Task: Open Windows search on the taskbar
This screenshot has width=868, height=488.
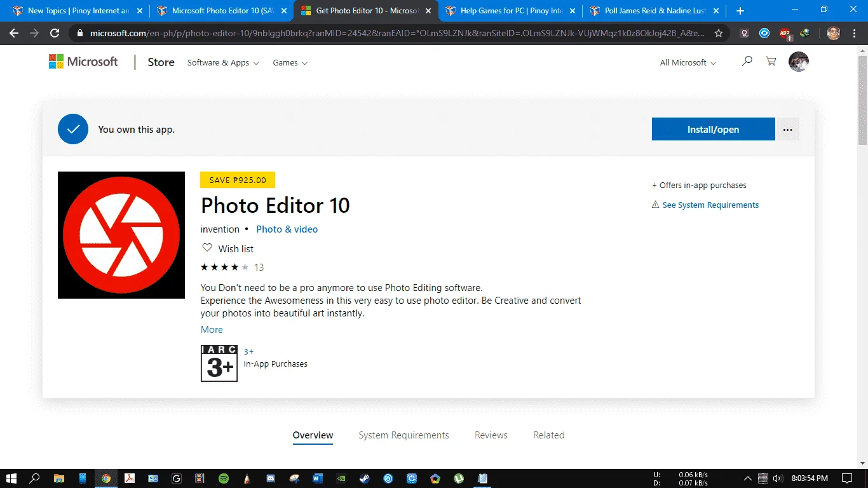Action: coord(35,478)
